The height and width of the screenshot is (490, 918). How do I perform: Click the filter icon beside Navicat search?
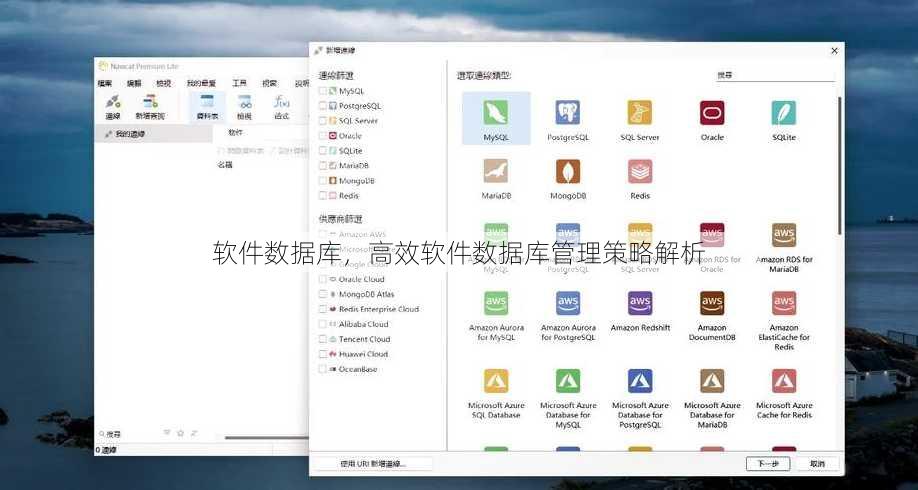point(167,433)
